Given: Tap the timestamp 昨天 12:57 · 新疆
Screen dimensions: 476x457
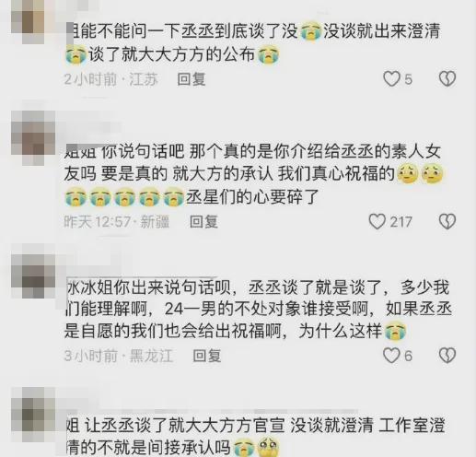Looking at the screenshot, I should tap(117, 222).
